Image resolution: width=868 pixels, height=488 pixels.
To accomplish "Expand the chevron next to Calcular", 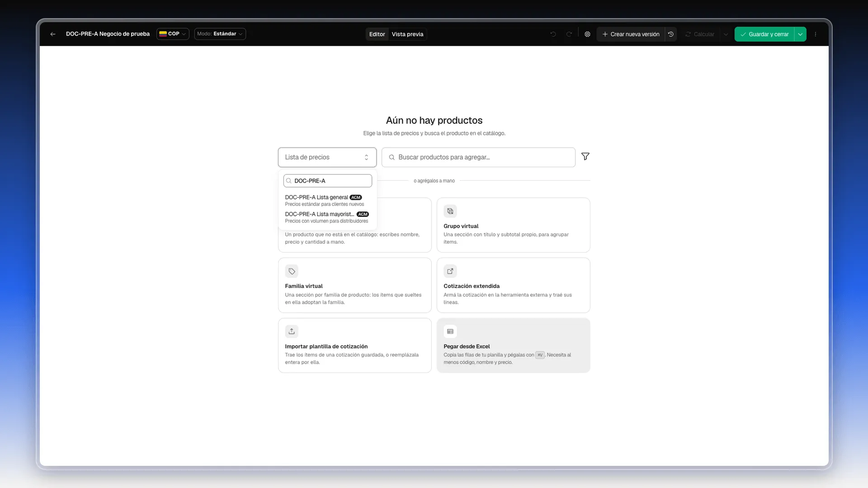I will (726, 34).
